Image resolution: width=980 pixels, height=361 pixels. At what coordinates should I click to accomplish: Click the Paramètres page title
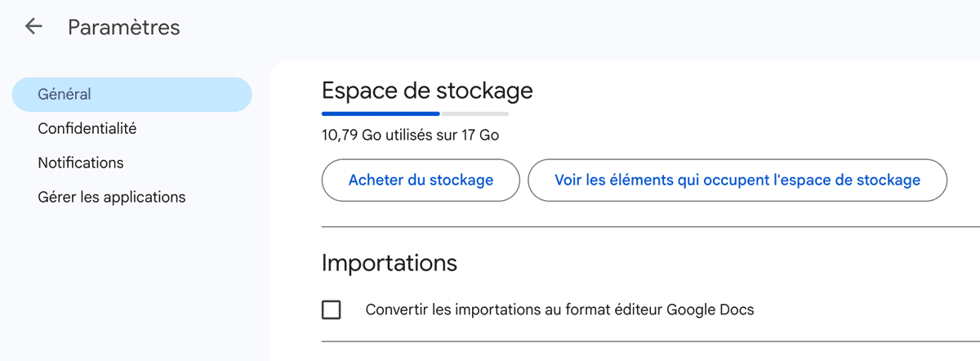123,27
